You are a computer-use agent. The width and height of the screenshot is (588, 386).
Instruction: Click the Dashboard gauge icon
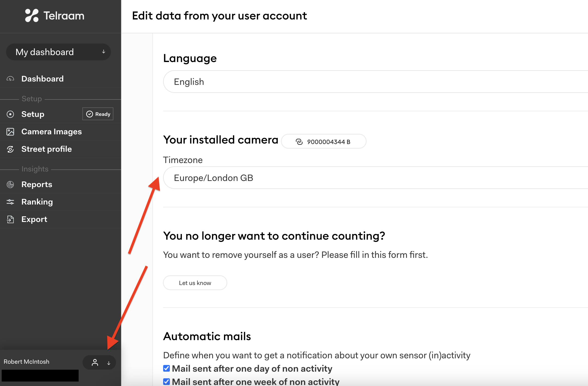10,79
